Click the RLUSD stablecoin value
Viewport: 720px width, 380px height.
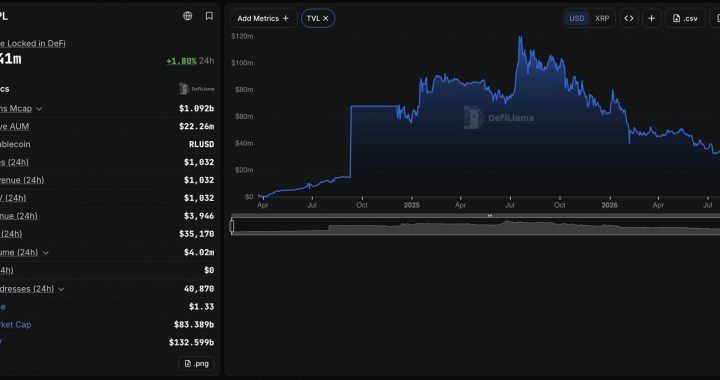pos(202,144)
